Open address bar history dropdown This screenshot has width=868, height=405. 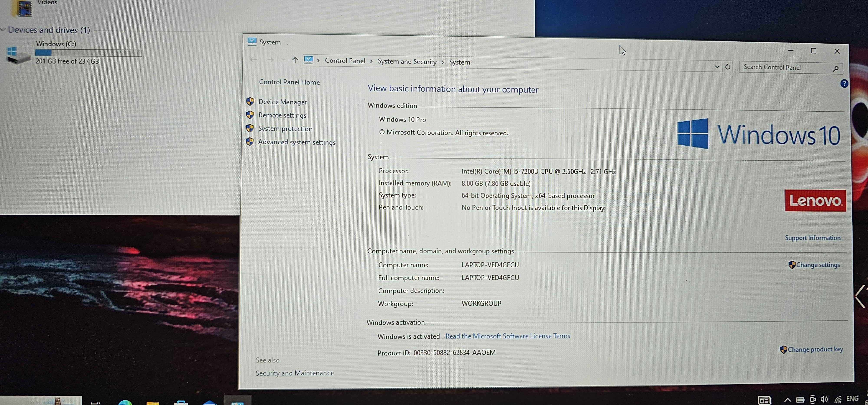pyautogui.click(x=717, y=67)
